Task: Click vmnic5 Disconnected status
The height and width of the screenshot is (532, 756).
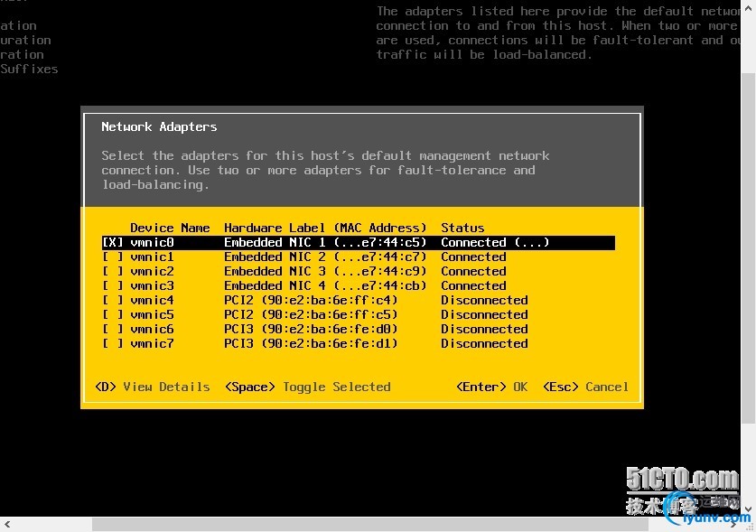Action: [x=484, y=315]
